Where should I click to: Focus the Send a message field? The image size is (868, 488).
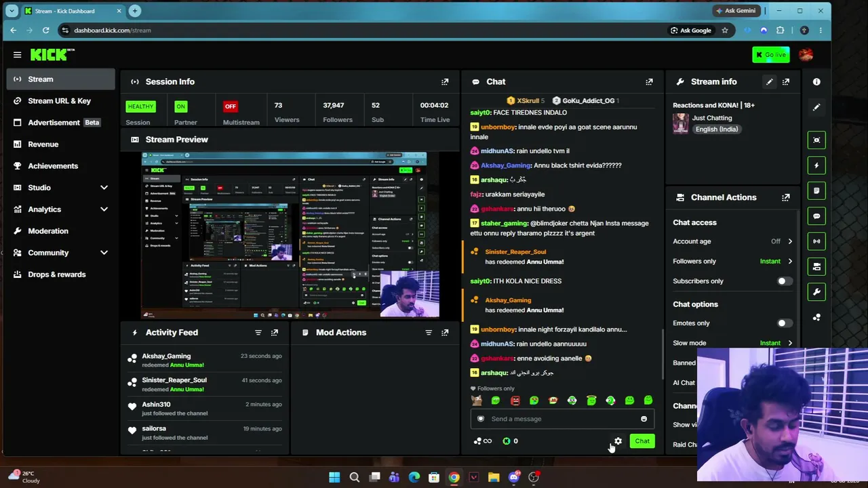(x=562, y=419)
